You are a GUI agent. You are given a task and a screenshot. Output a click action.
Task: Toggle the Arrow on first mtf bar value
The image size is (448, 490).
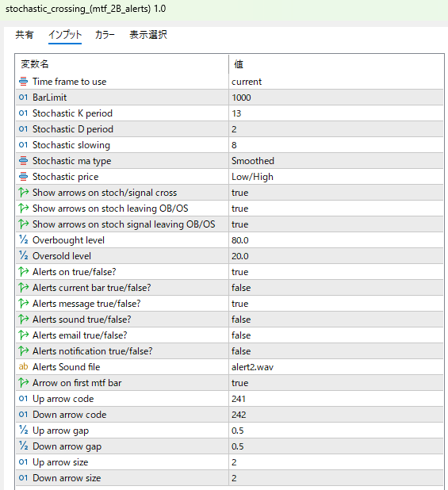click(x=336, y=383)
